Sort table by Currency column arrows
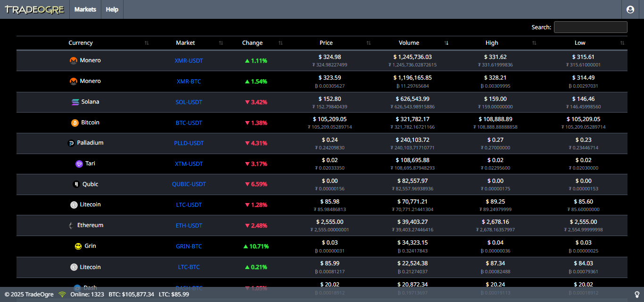644x302 pixels. 147,43
